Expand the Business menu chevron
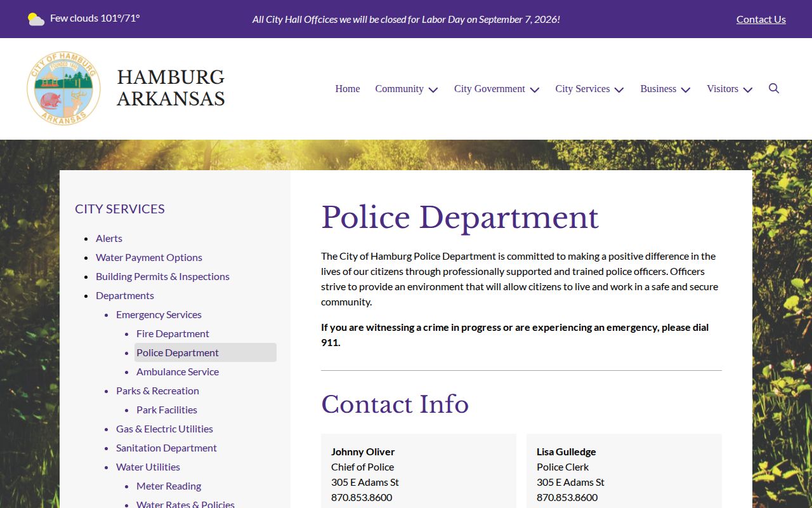The height and width of the screenshot is (508, 812). [x=686, y=90]
